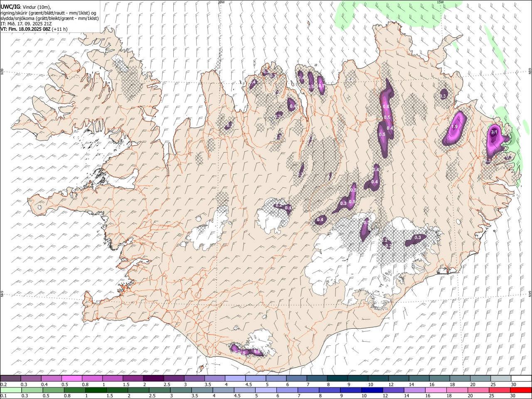Viewport: 532px width, 399px height.
Task: Click the 20W longitude label at the top
Action: (x=221, y=2)
